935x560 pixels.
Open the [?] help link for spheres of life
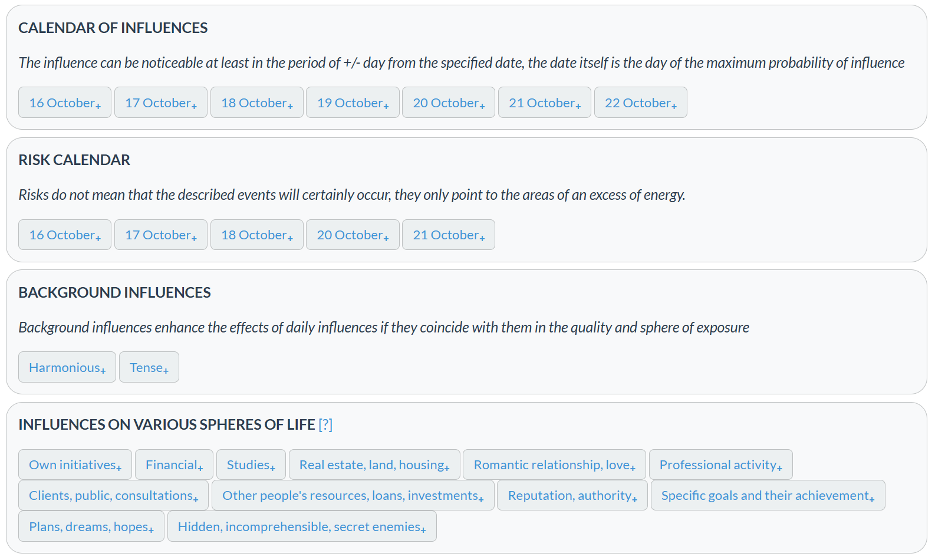click(325, 424)
